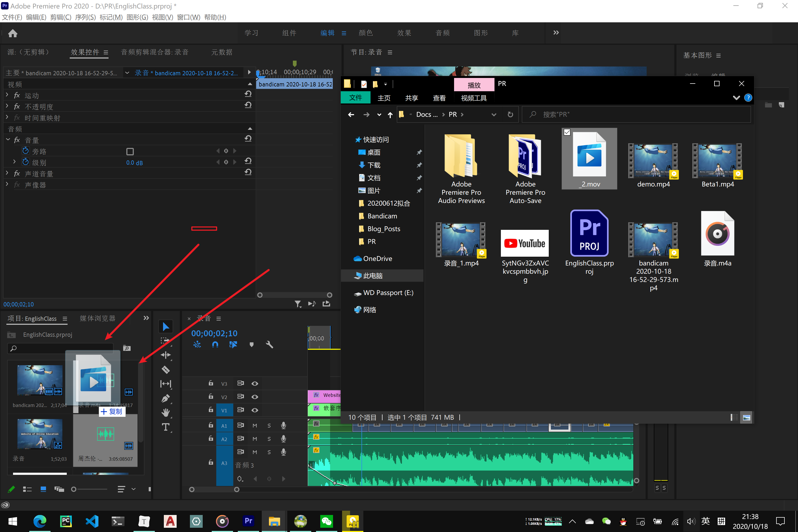Reset the Opacity effect

click(x=248, y=105)
